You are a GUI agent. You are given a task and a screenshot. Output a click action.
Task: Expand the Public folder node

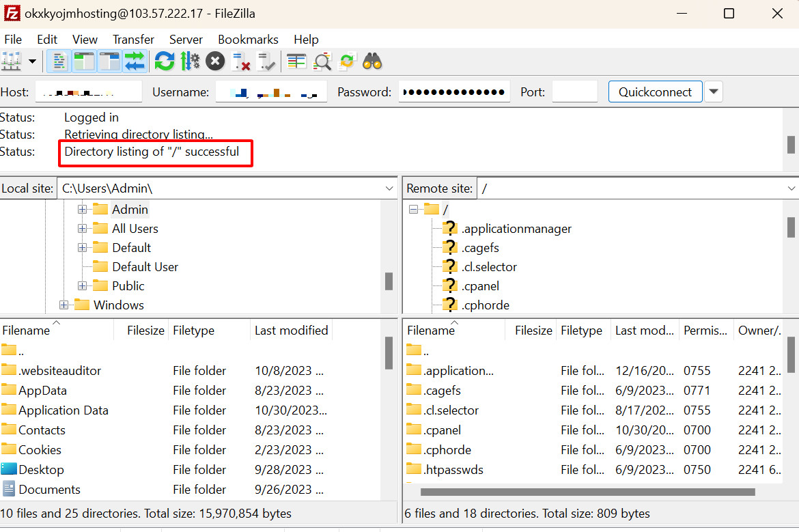[x=82, y=286]
